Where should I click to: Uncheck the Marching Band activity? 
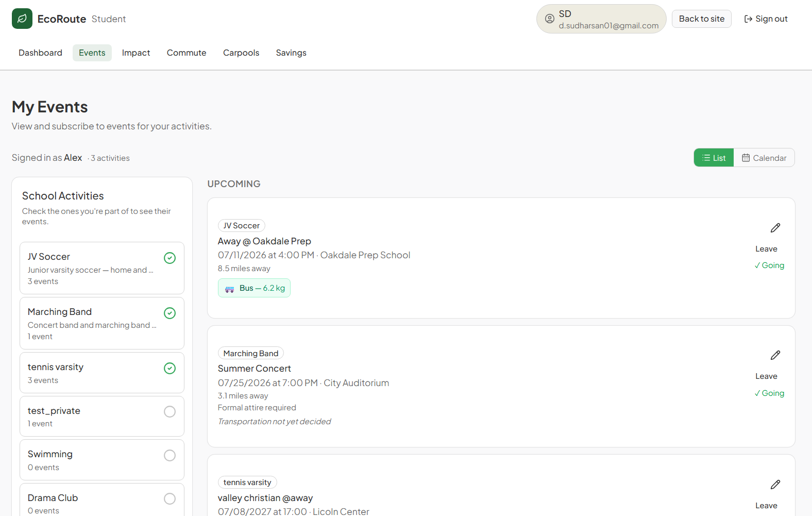170,313
